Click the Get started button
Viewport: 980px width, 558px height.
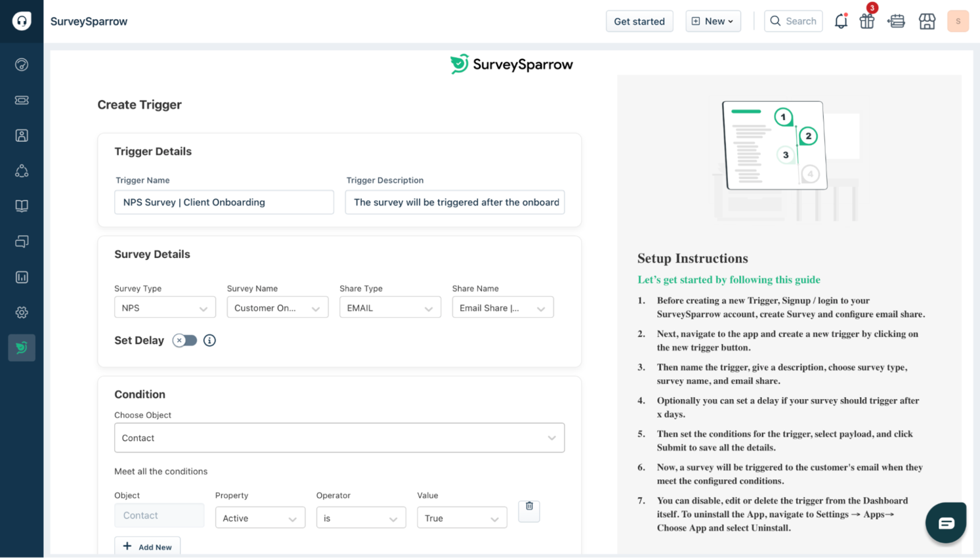coord(639,21)
